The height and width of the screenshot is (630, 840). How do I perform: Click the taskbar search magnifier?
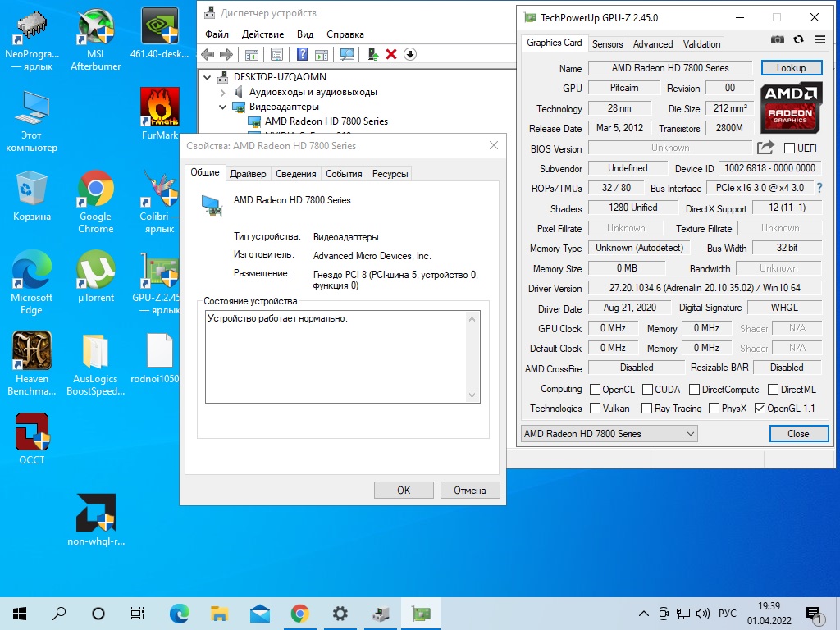(x=59, y=614)
